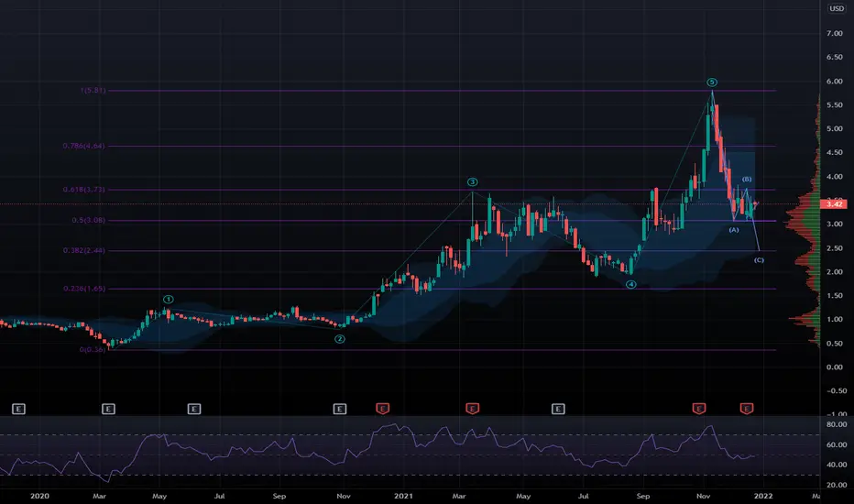Image resolution: width=854 pixels, height=504 pixels.
Task: Click the 5.50 price axis label
Action: tap(834, 105)
